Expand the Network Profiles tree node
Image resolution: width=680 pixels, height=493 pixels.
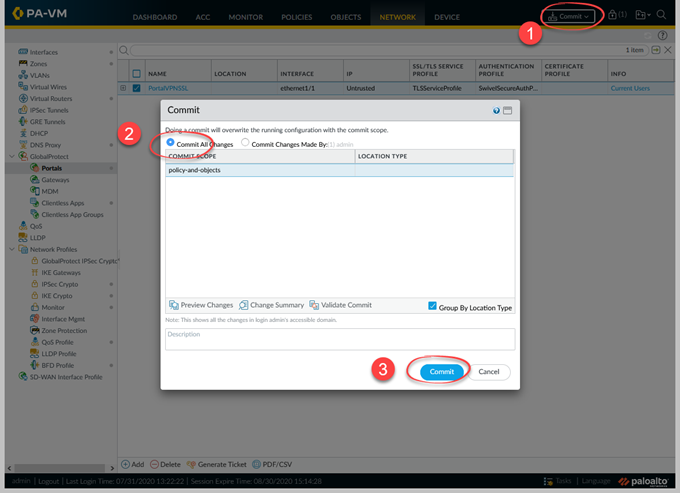pos(13,250)
